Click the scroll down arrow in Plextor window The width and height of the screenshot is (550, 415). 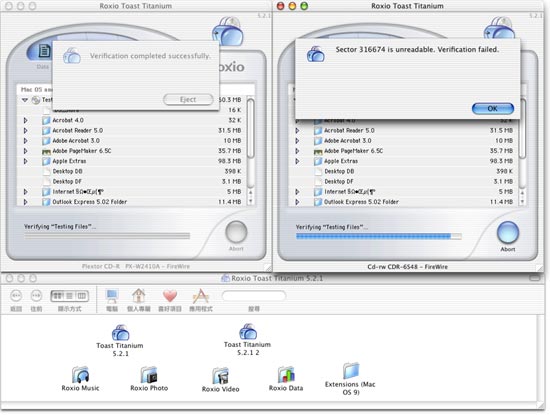pyautogui.click(x=250, y=201)
